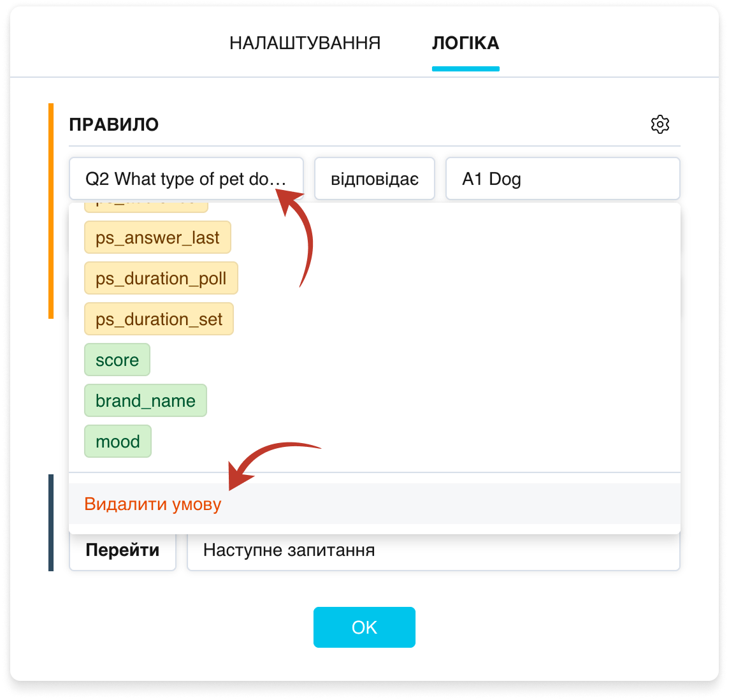Click Видалити умову to delete the condition
The height and width of the screenshot is (700, 729).
click(153, 504)
